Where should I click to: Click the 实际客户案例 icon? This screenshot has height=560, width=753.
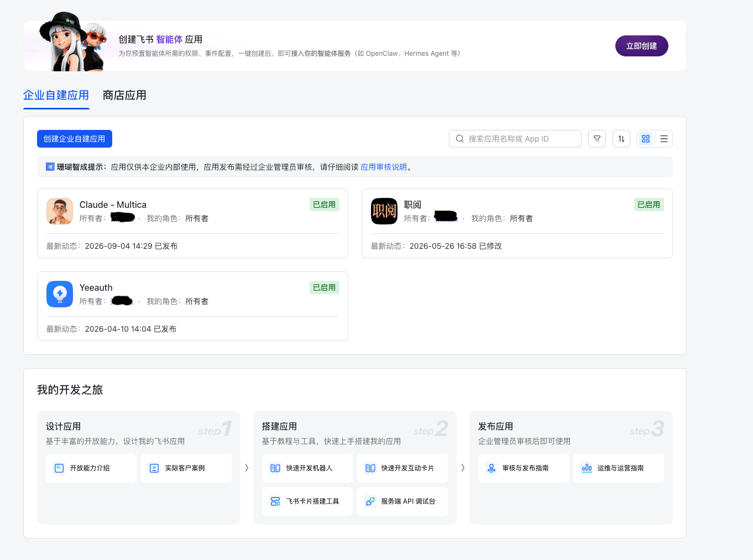click(x=154, y=468)
